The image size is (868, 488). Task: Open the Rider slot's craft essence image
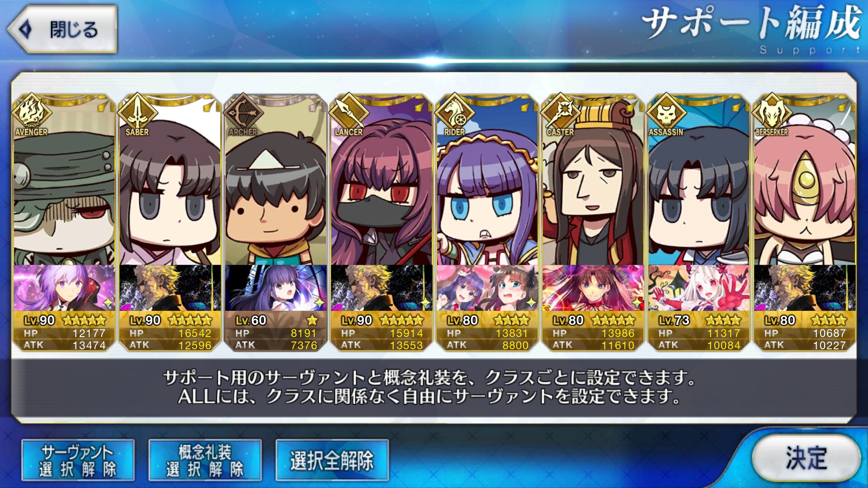pyautogui.click(x=487, y=288)
